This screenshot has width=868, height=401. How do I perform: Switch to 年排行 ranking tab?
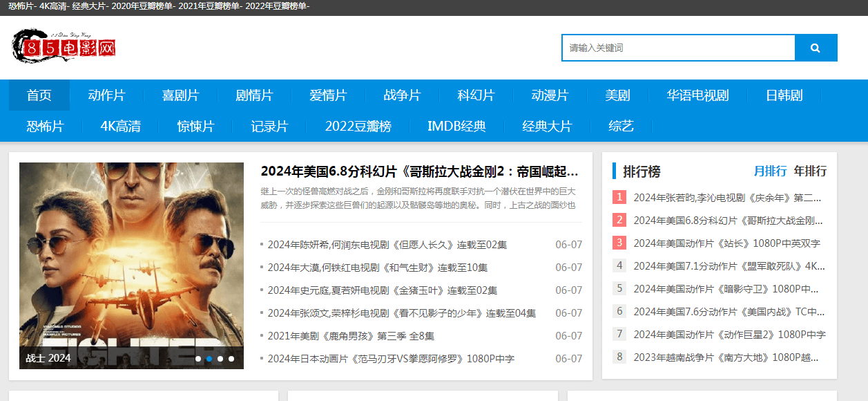click(x=809, y=171)
